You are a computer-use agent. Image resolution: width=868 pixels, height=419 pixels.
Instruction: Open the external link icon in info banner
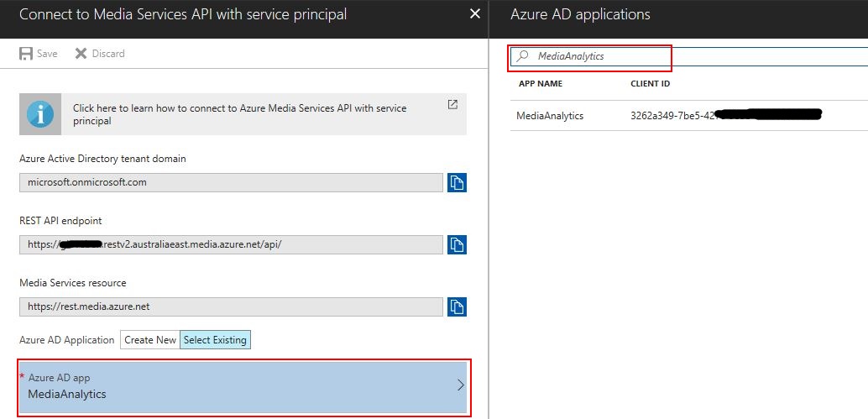[x=452, y=104]
